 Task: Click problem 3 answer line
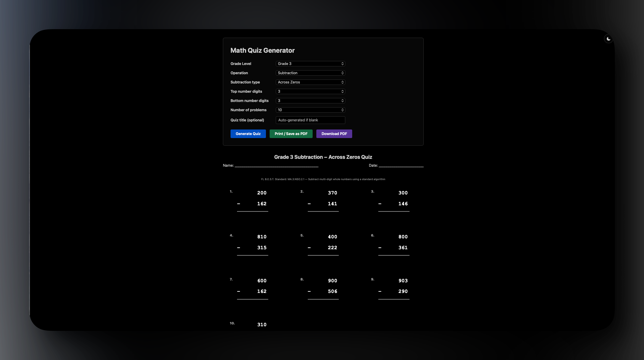(x=394, y=211)
